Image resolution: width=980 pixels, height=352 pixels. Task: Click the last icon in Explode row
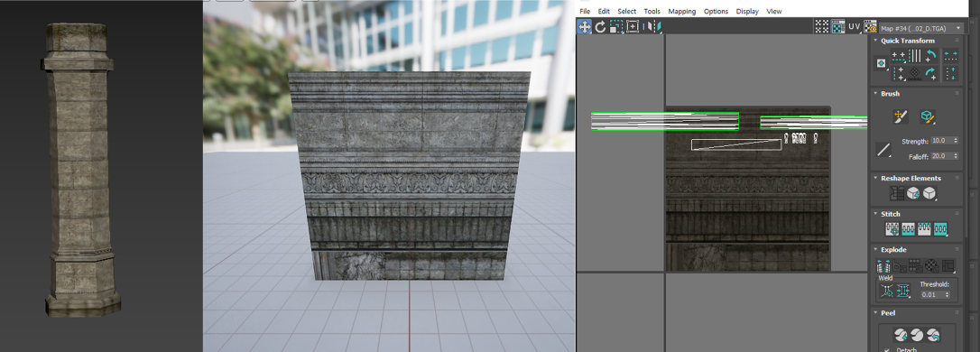click(x=948, y=265)
